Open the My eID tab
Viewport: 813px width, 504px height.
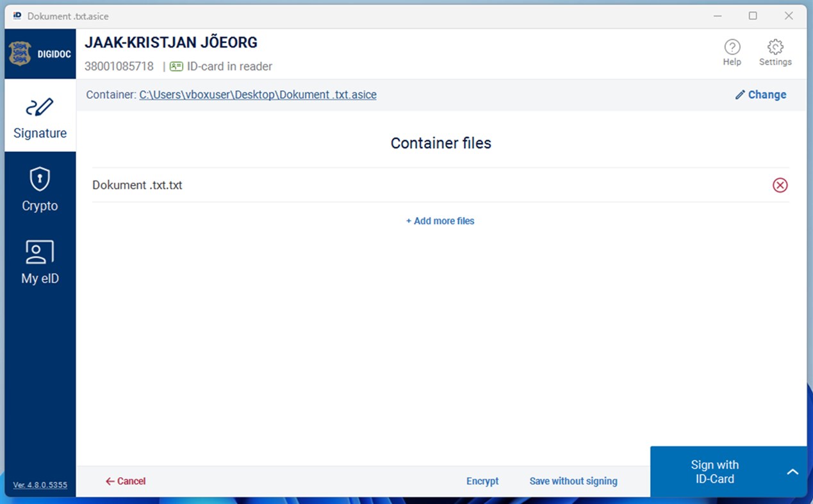[x=40, y=262]
